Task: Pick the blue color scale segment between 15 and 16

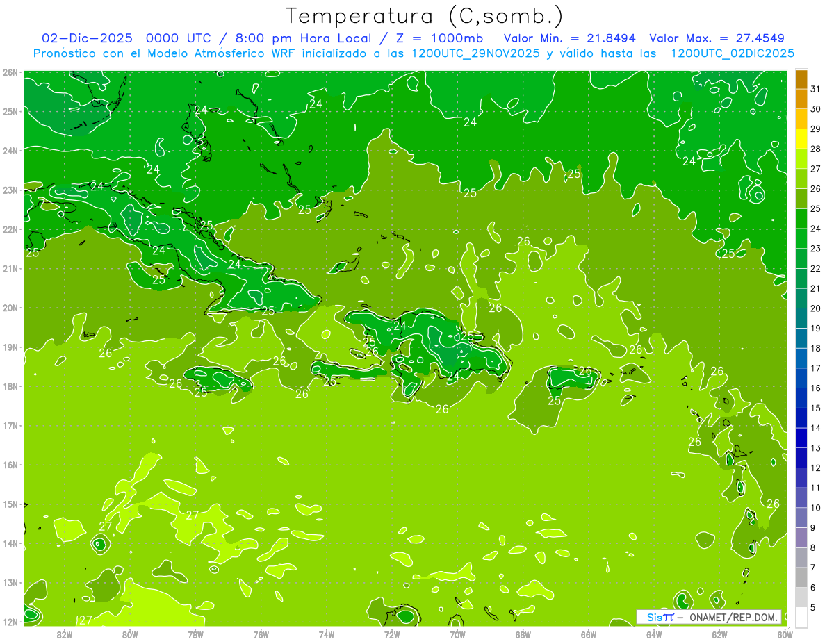Action: [801, 397]
